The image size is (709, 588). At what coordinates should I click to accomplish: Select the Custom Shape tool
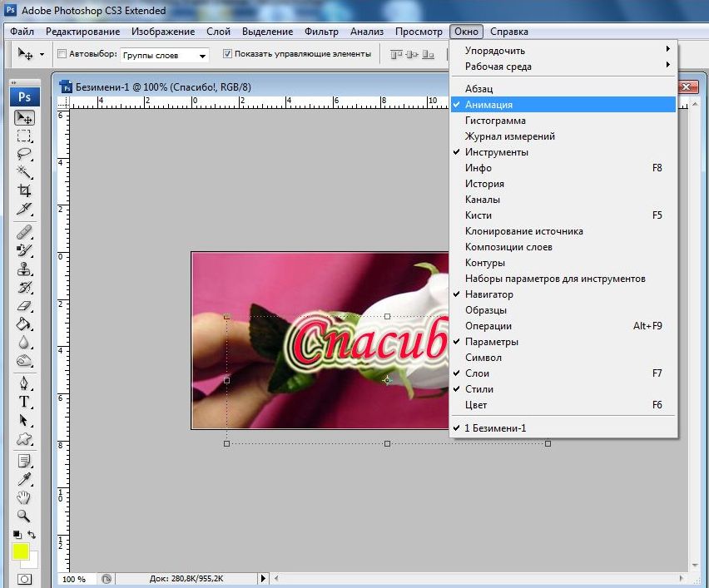24,439
